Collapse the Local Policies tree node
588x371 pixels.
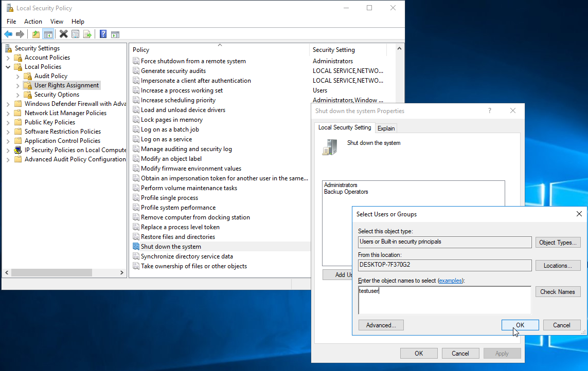[8, 67]
